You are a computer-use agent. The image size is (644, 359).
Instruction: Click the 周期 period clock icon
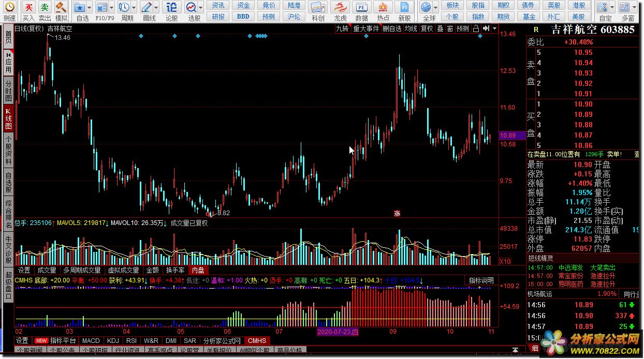point(124,7)
